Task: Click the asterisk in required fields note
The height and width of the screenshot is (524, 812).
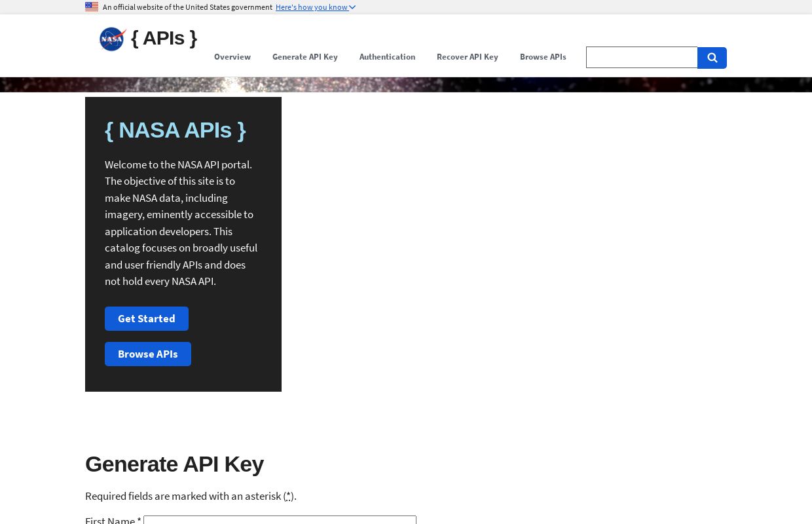Action: [288, 496]
